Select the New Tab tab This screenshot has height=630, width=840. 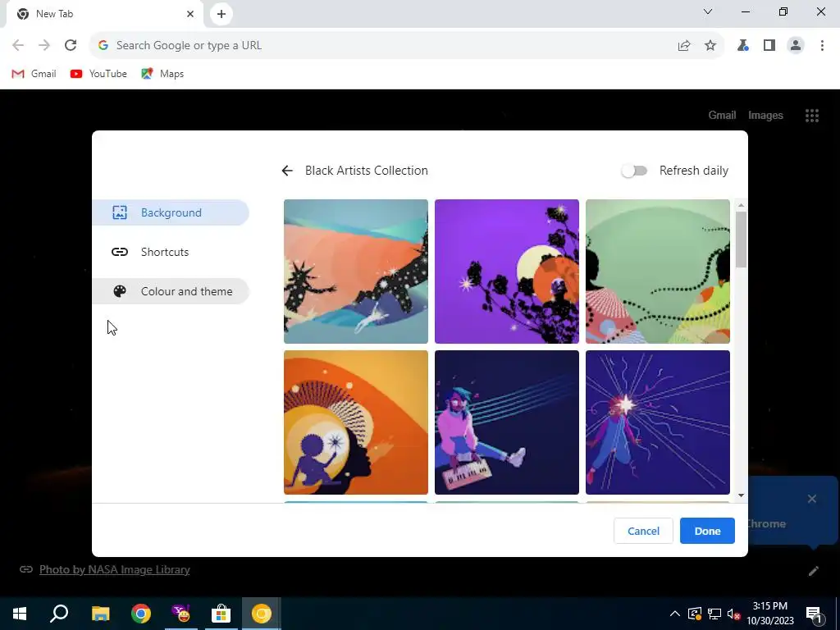click(x=104, y=14)
